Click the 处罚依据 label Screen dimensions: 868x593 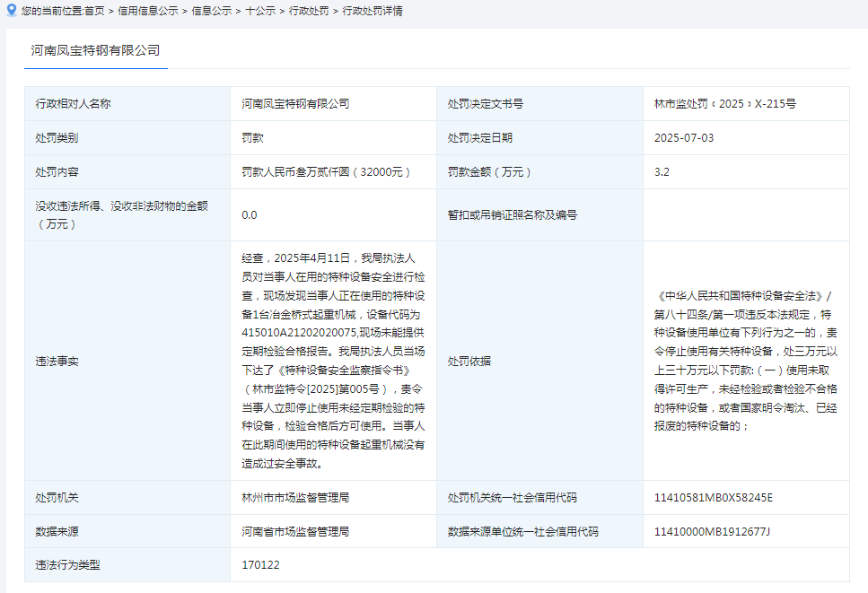(469, 361)
